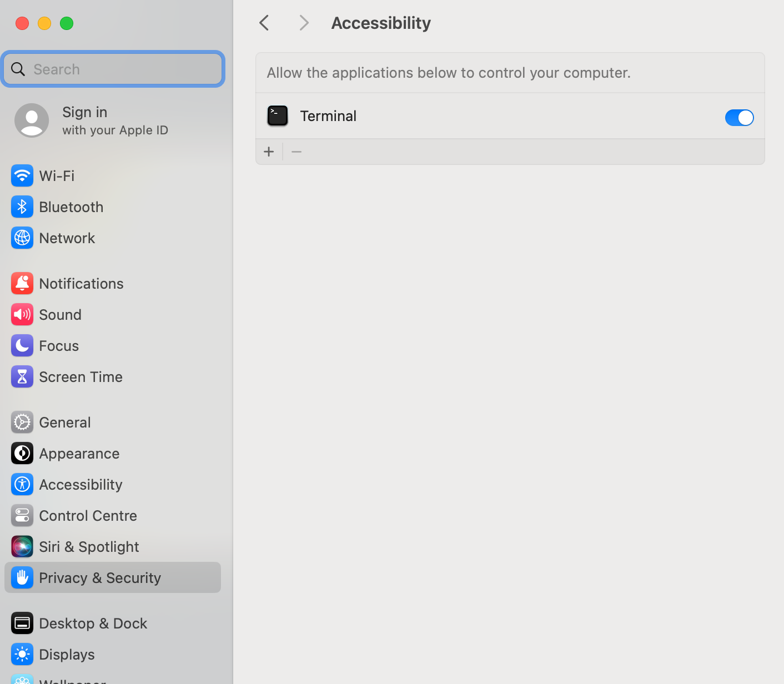Open Control Centre settings

88,516
